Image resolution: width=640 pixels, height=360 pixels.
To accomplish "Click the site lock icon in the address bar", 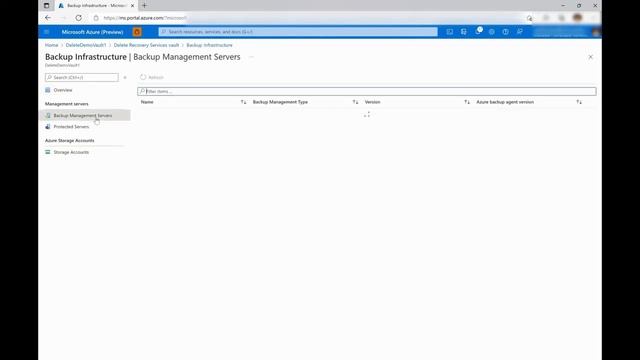I will tap(96, 18).
